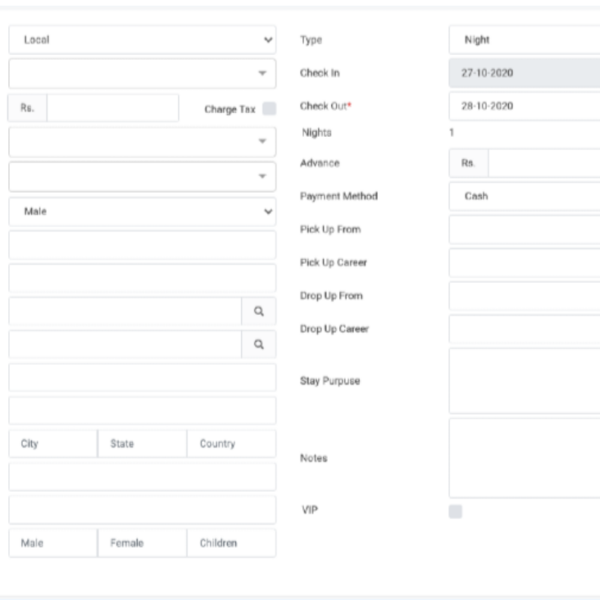Expand the Male gender dropdown
Screen dimensions: 600x600
142,212
